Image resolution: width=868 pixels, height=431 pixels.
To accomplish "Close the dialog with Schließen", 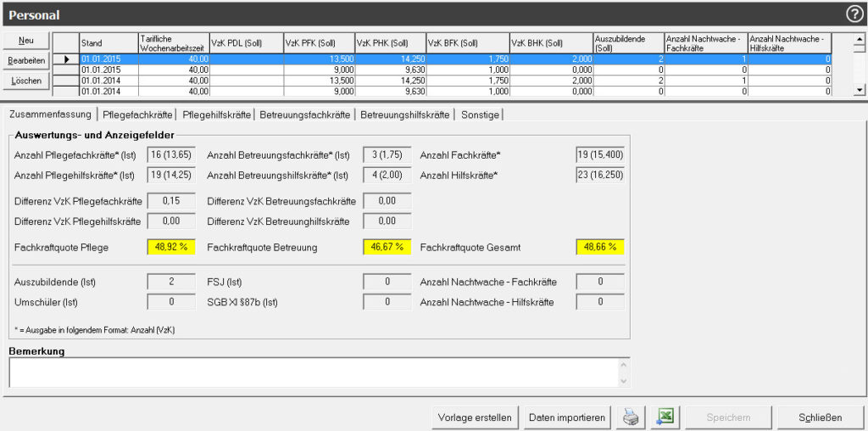I will (x=821, y=417).
